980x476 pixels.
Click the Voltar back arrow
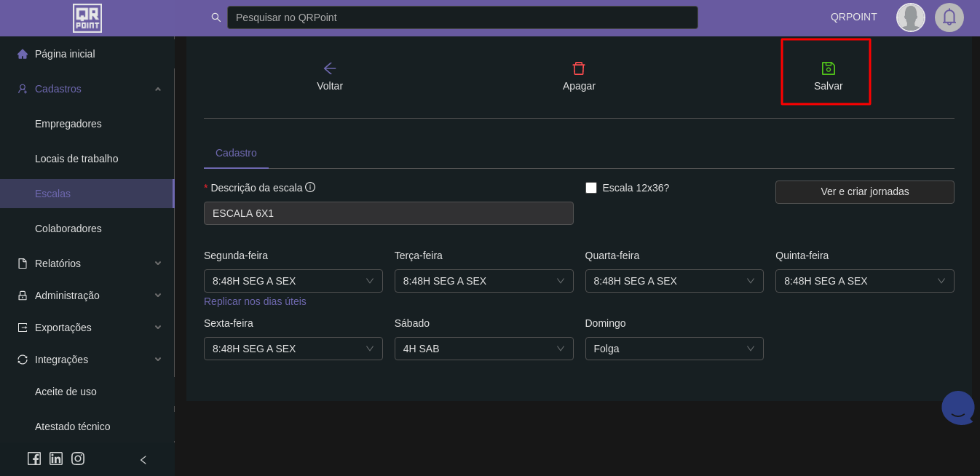pos(330,68)
